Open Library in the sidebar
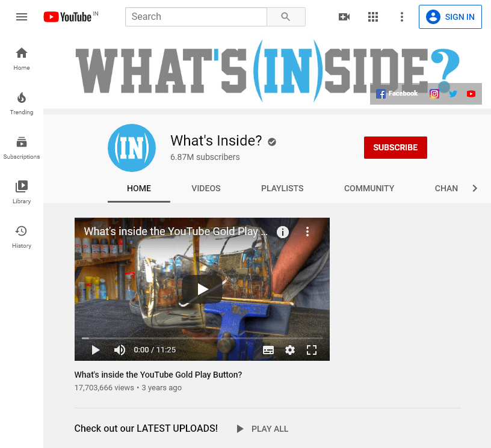491x448 pixels. tap(22, 192)
